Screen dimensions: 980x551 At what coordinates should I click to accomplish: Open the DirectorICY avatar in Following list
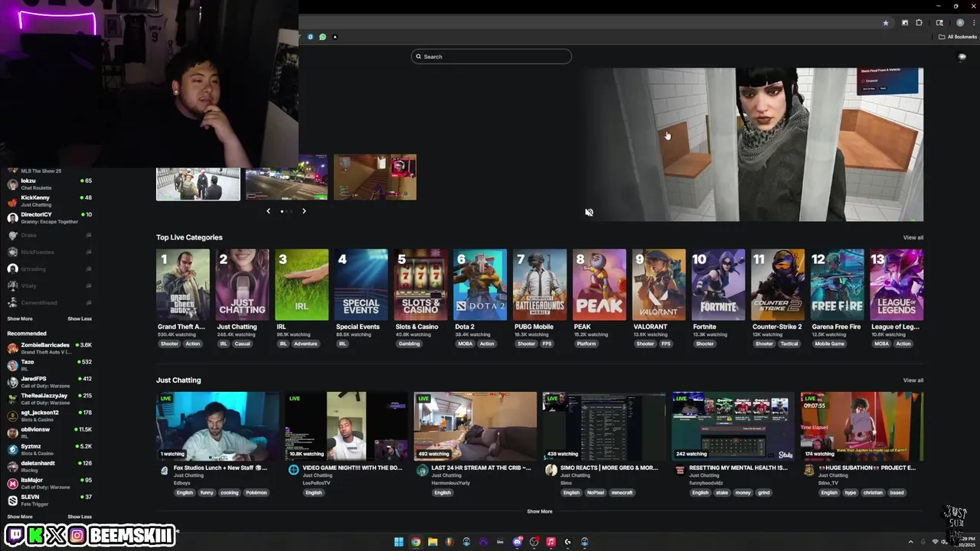(x=12, y=218)
